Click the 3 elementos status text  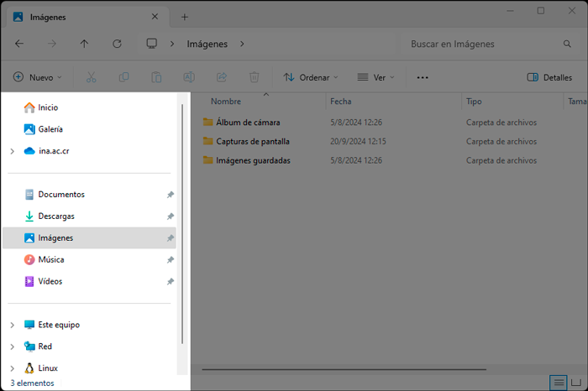[32, 383]
